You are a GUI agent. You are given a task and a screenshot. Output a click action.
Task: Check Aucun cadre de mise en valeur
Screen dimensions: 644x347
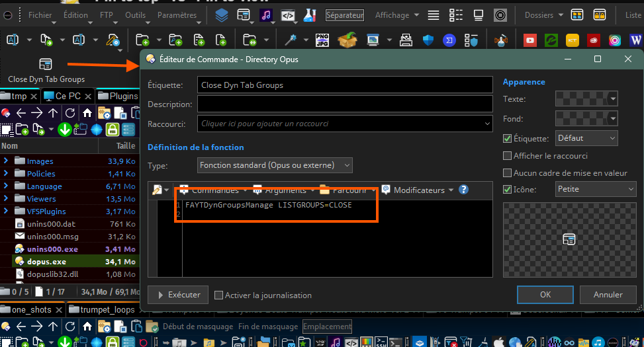click(x=508, y=173)
